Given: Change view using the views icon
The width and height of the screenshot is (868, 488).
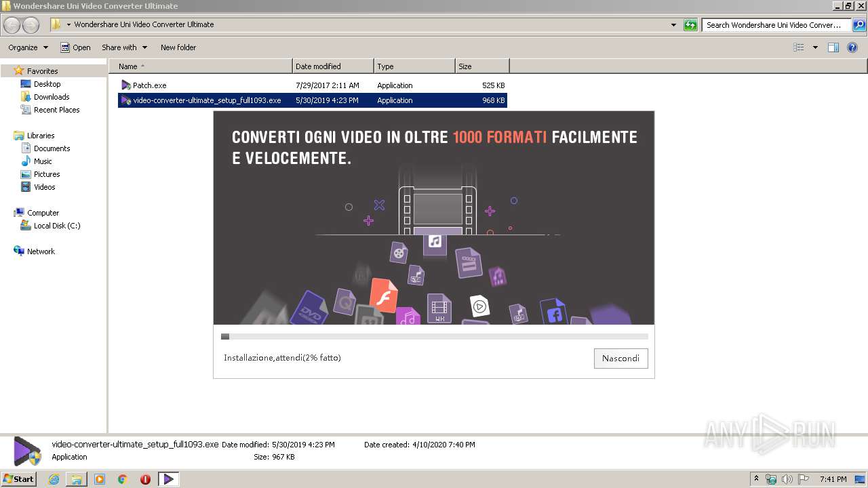Looking at the screenshot, I should (799, 47).
